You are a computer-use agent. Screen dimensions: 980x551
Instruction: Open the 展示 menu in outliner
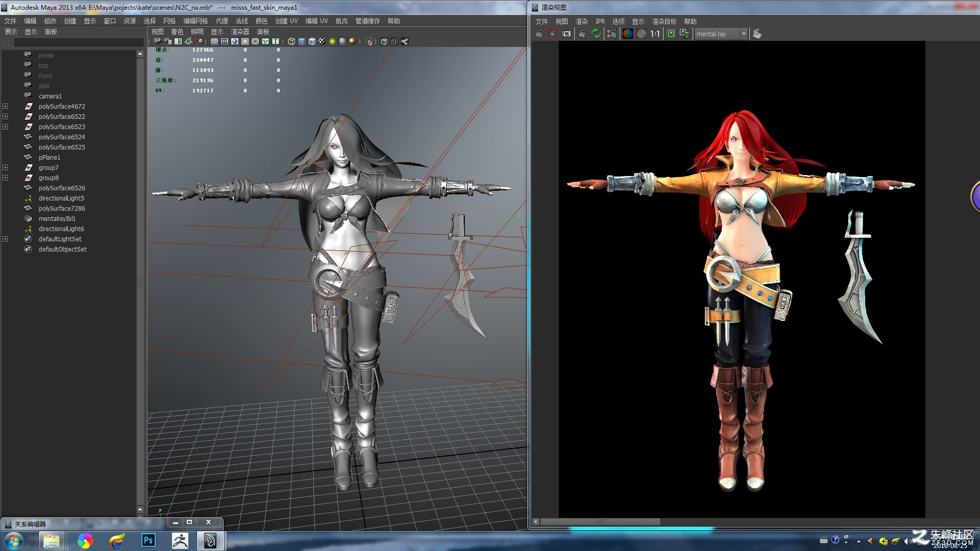pyautogui.click(x=11, y=32)
